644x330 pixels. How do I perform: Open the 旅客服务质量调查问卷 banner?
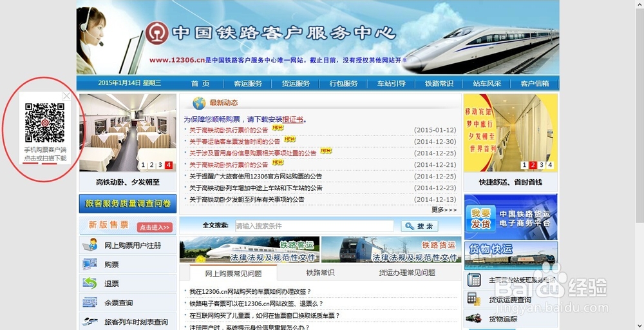[128, 204]
